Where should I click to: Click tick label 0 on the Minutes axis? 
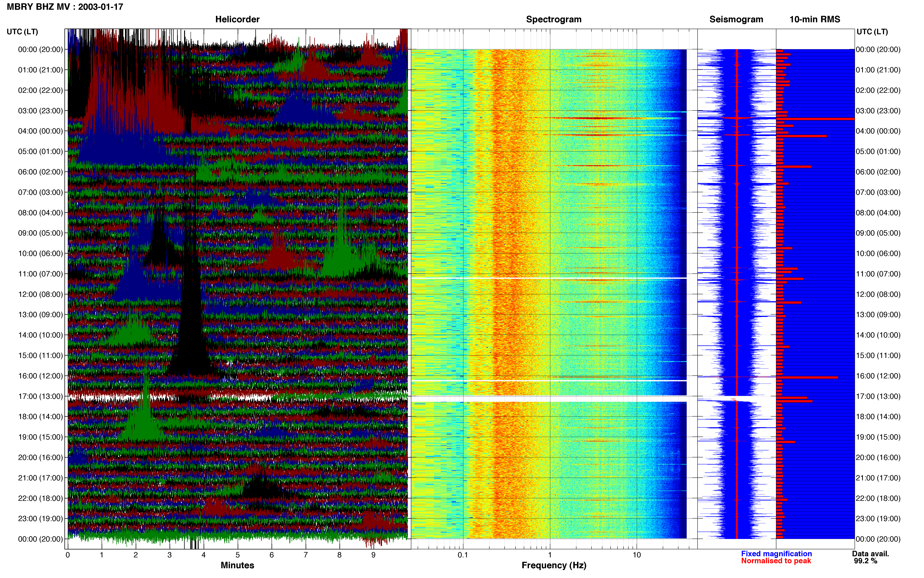point(68,555)
